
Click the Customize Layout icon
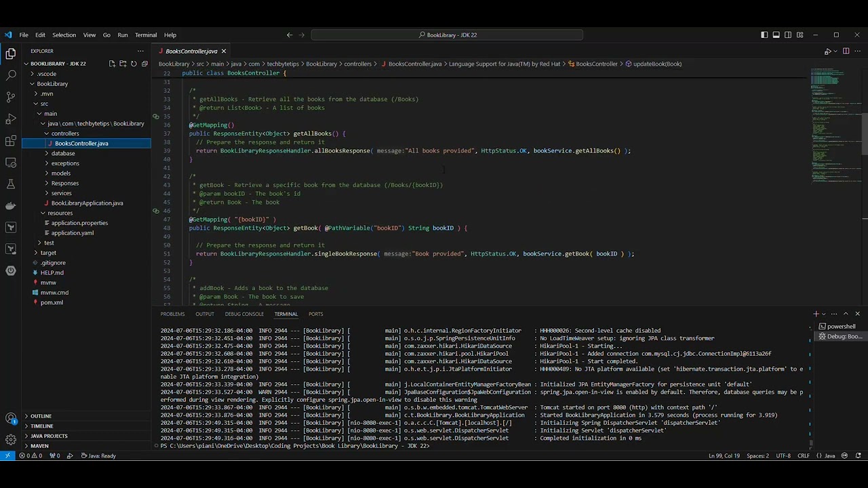tap(800, 35)
